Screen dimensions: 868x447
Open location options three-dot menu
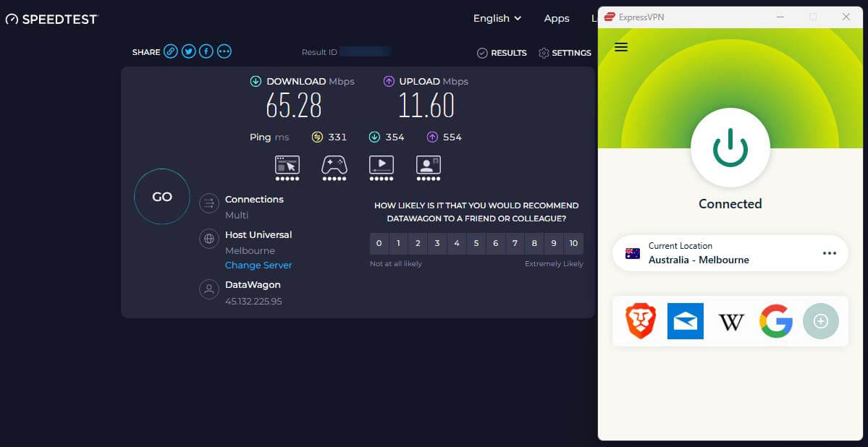click(x=829, y=253)
